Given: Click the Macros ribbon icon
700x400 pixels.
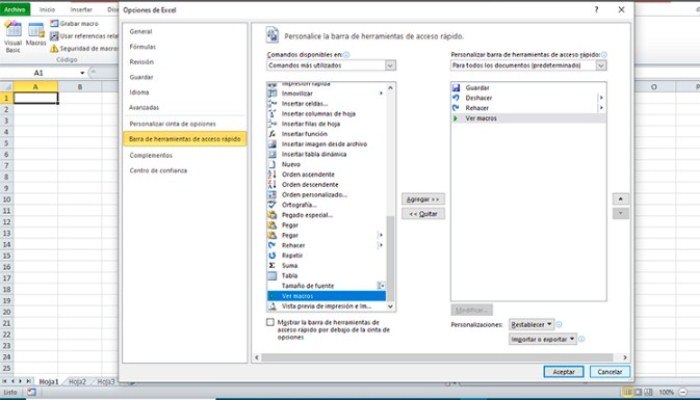Looking at the screenshot, I should point(36,35).
